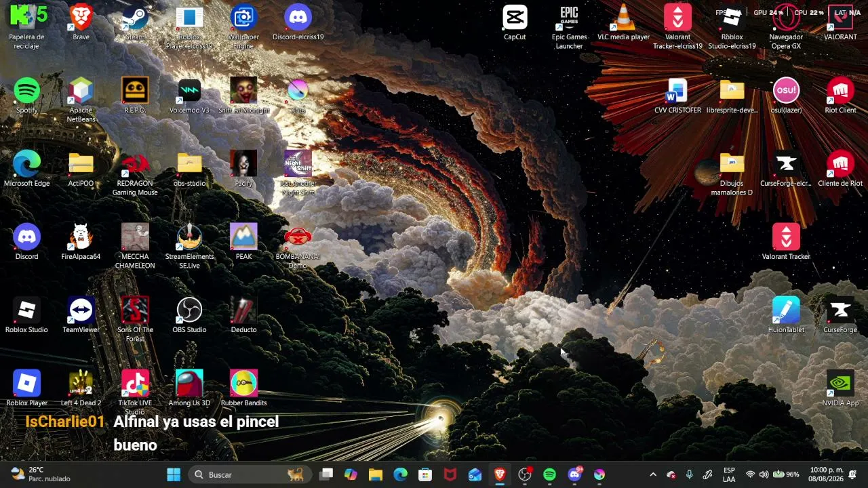Open the clock showing 10:00 p. m.
Image resolution: width=868 pixels, height=488 pixels.
[827, 474]
